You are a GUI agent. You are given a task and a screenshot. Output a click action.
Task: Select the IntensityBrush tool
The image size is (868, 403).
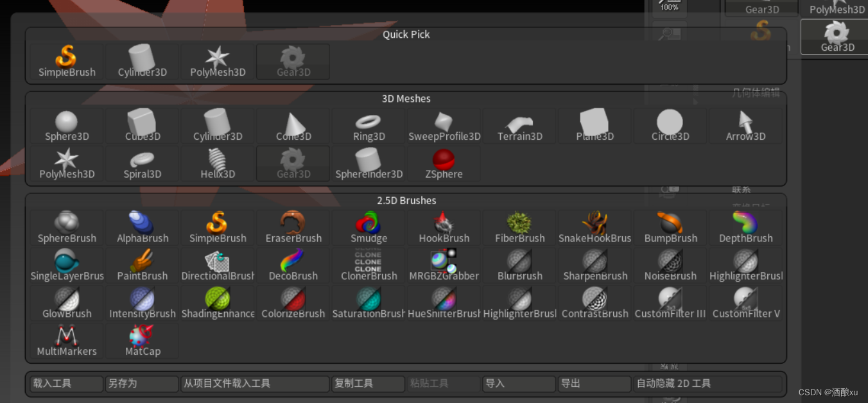click(x=142, y=304)
